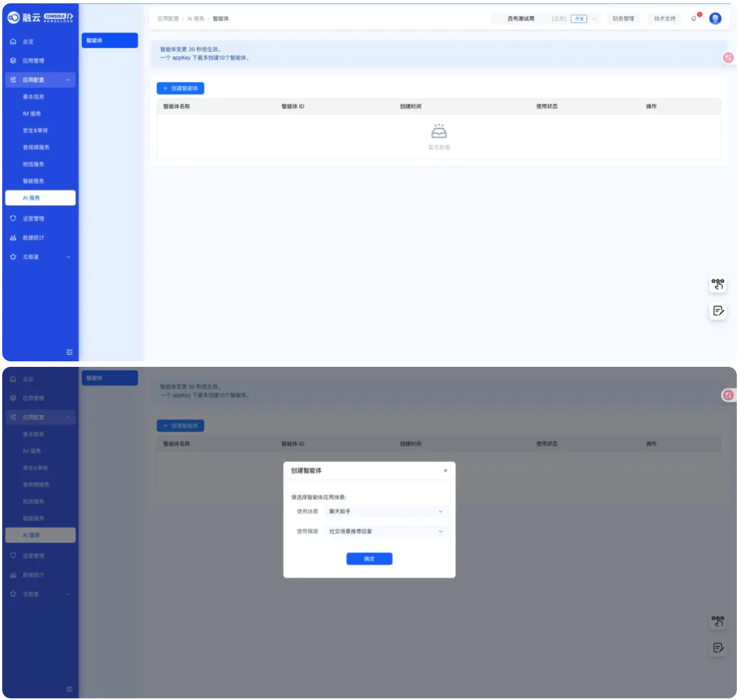Click the 开发 environment tag in header
Viewport: 739px width, 700px height.
click(x=579, y=18)
